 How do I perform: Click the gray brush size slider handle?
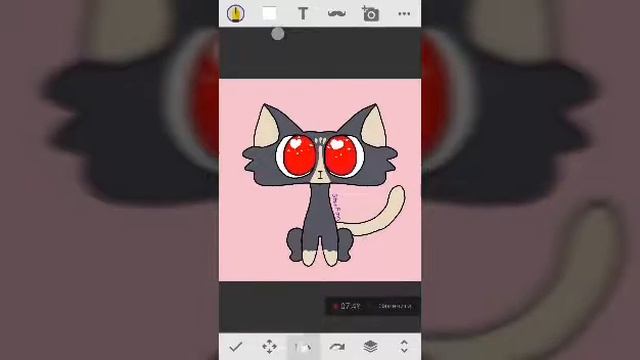click(x=278, y=34)
